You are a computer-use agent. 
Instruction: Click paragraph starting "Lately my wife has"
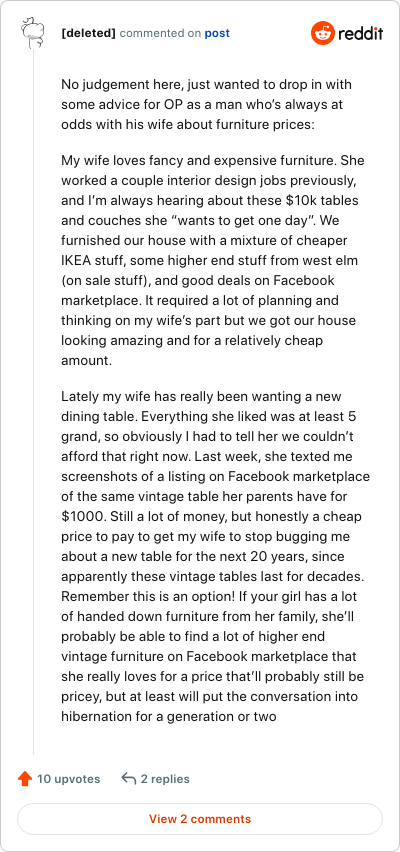[215, 556]
